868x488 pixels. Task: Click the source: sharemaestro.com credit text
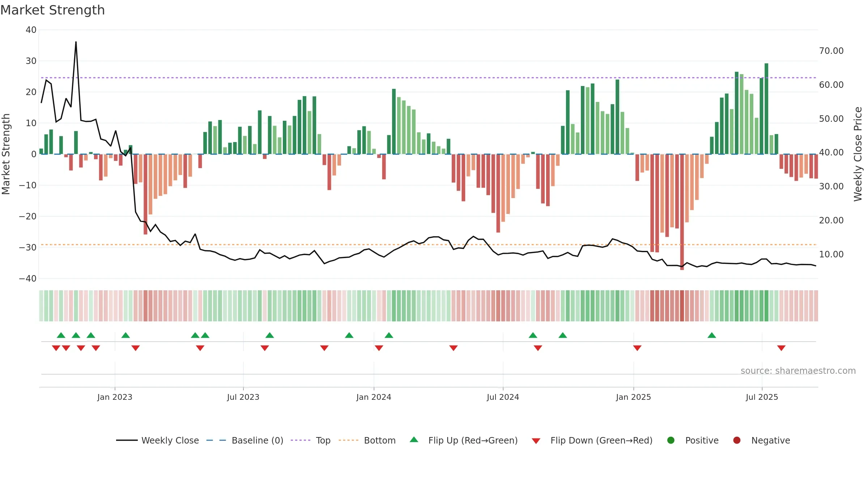(798, 371)
